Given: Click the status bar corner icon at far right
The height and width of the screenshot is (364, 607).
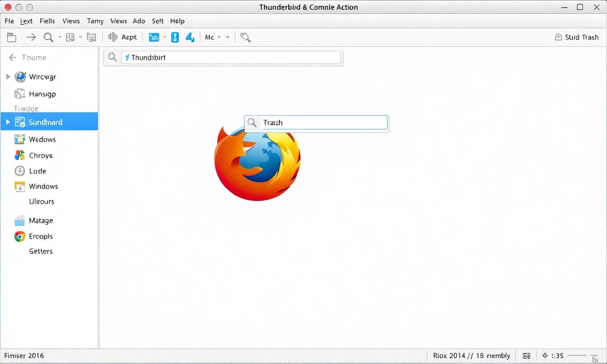Looking at the screenshot, I should pos(595,358).
